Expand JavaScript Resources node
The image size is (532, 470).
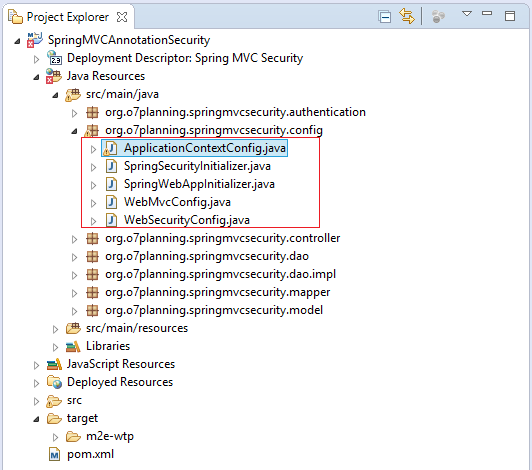(36, 365)
